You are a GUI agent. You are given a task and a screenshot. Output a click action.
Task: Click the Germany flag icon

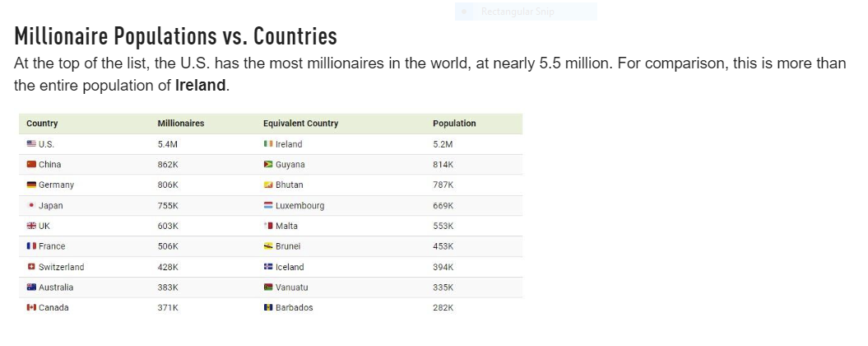(31, 185)
